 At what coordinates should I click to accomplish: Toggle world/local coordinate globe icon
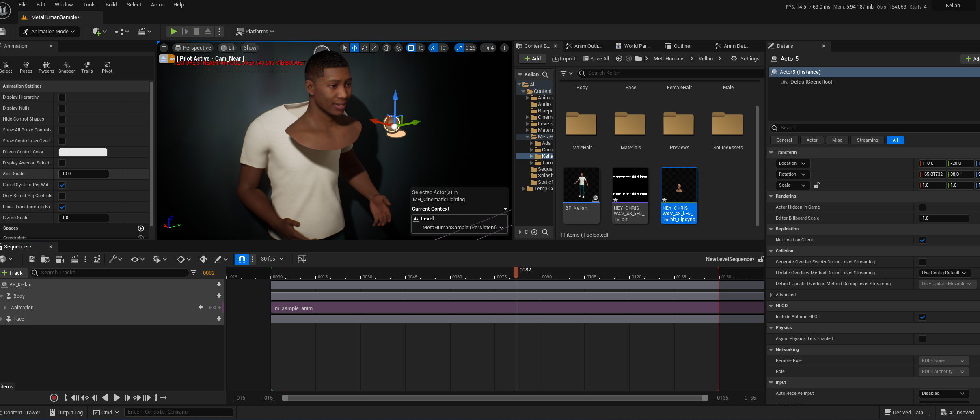387,48
